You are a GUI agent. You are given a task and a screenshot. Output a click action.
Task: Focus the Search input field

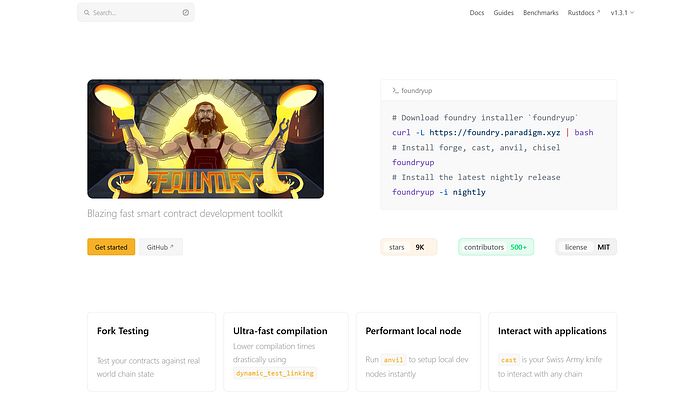pyautogui.click(x=136, y=12)
